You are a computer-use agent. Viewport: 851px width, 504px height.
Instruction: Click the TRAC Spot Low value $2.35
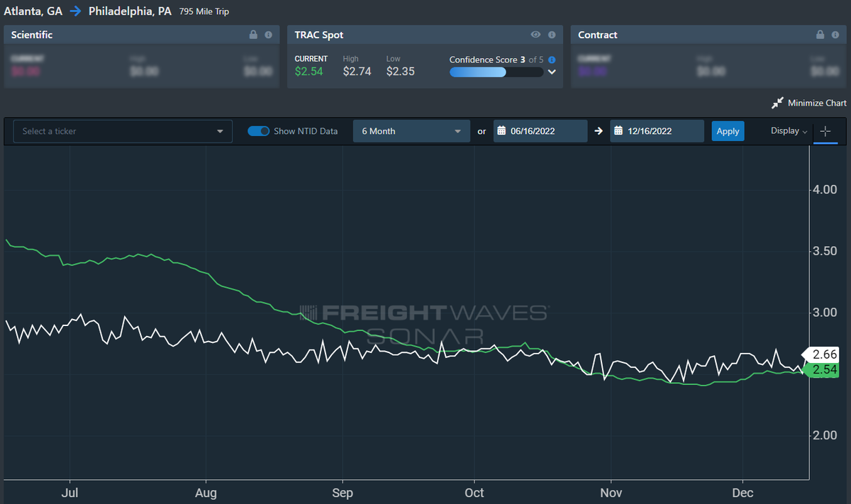click(401, 71)
